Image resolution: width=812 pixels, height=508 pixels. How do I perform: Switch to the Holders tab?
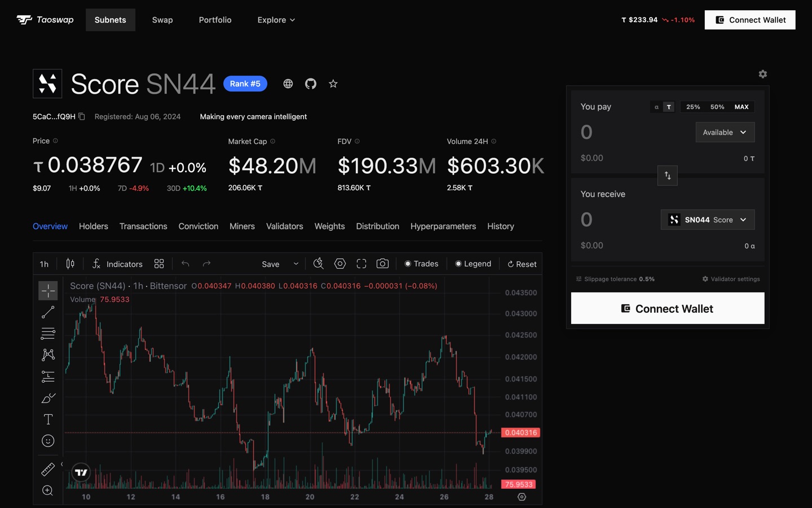coord(94,226)
